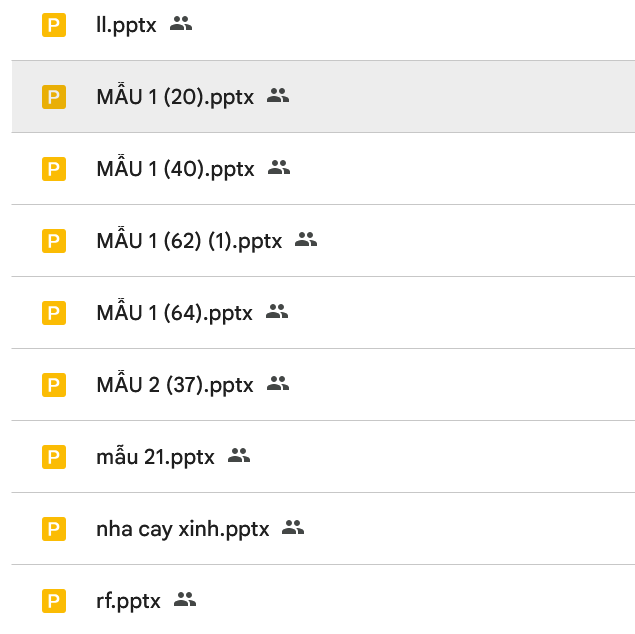Select the rf.pptx file name
Image resolution: width=635 pixels, height=634 pixels.
pyautogui.click(x=128, y=601)
